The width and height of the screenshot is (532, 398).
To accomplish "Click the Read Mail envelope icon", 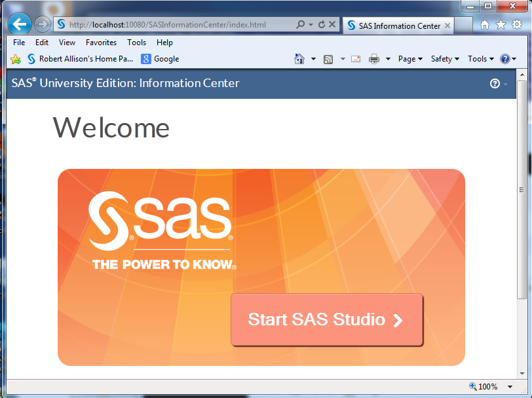I will click(356, 59).
